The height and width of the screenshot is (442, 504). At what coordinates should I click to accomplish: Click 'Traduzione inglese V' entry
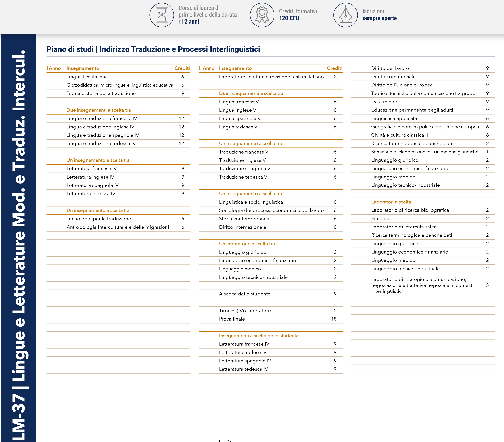(x=242, y=160)
